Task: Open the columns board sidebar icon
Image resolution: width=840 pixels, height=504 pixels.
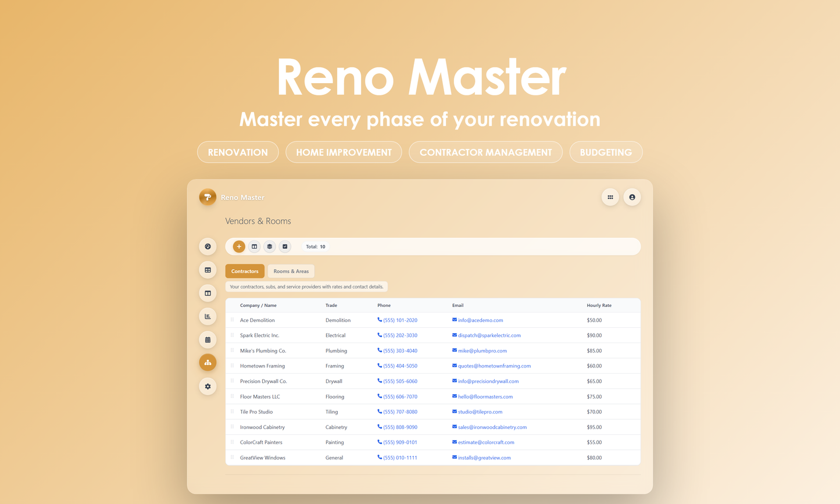Action: tap(208, 293)
